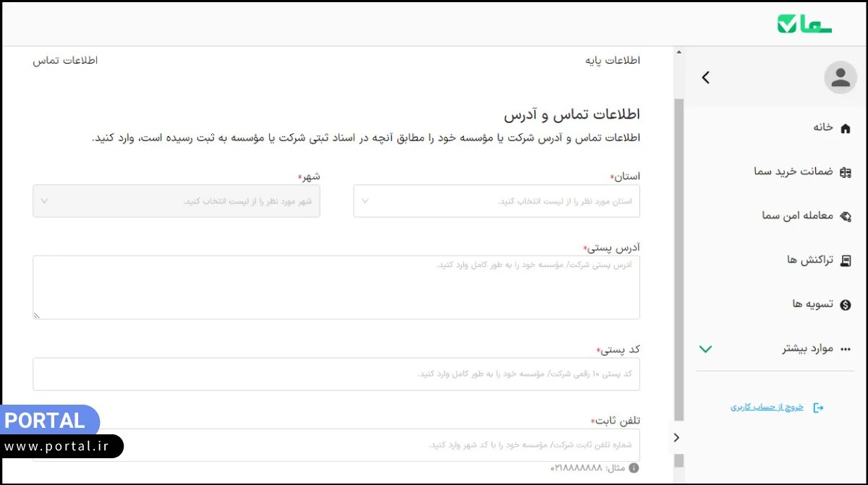Open معامله امن سما via its sidebar icon

click(x=846, y=216)
